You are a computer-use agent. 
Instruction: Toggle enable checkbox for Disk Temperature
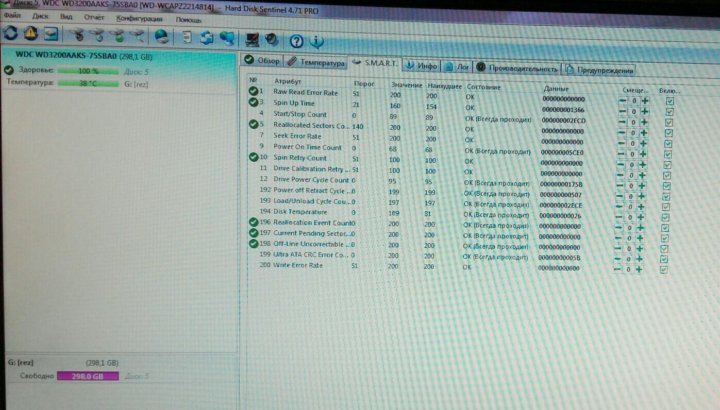coord(665,218)
